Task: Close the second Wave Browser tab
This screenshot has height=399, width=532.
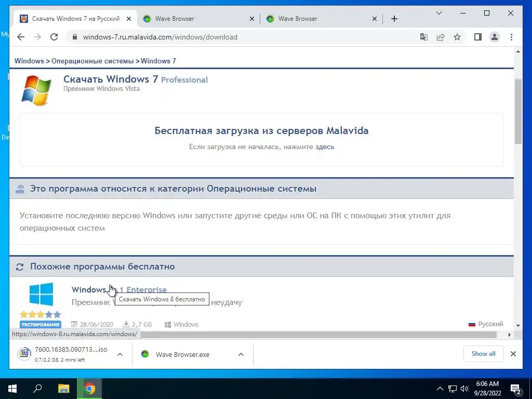Action: (x=375, y=19)
